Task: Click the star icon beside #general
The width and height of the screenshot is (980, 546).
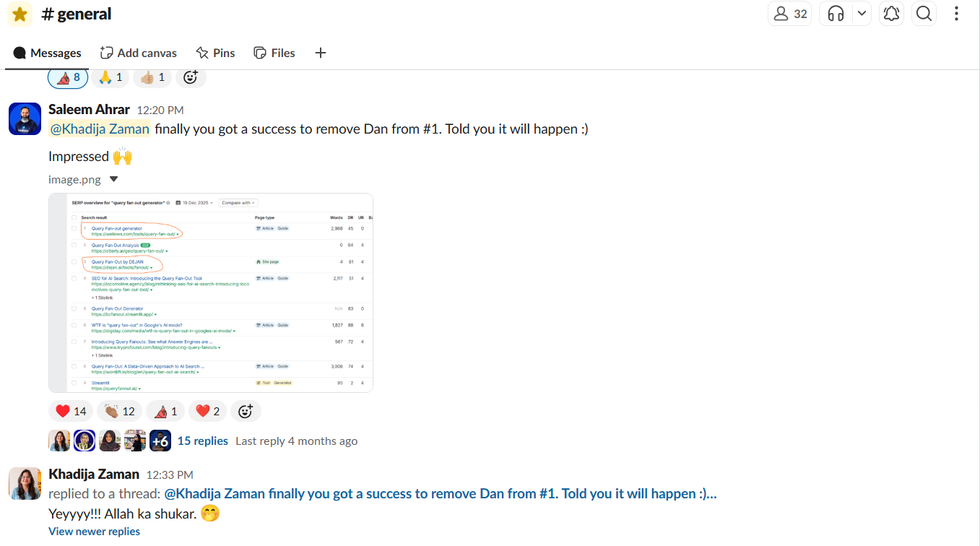Action: tap(20, 14)
